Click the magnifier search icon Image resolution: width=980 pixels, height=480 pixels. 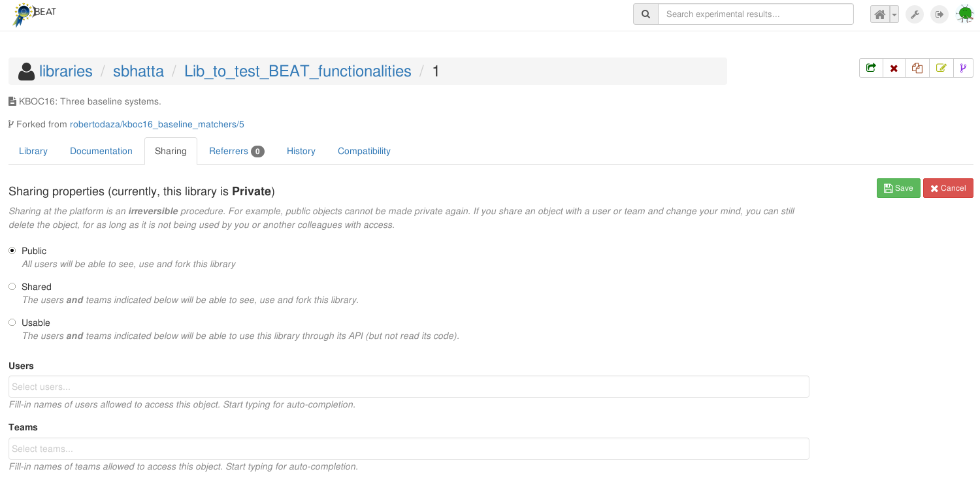(x=645, y=14)
